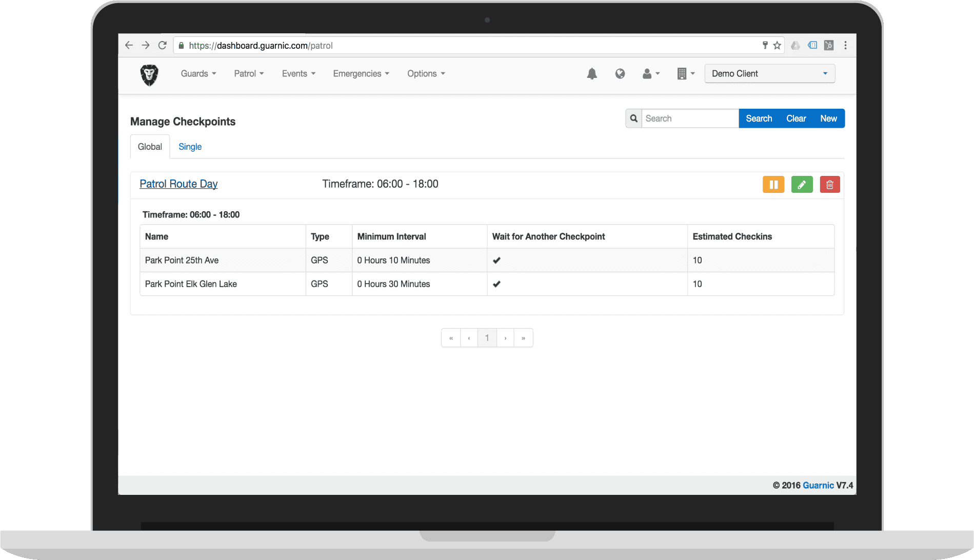
Task: Open the Guards menu
Action: (198, 74)
